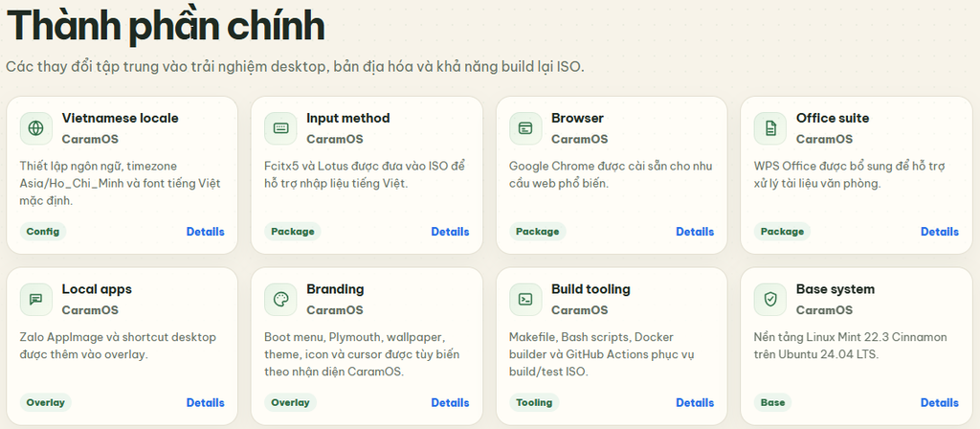The height and width of the screenshot is (429, 980).
Task: Click the Vietnamese locale card title
Action: (120, 118)
